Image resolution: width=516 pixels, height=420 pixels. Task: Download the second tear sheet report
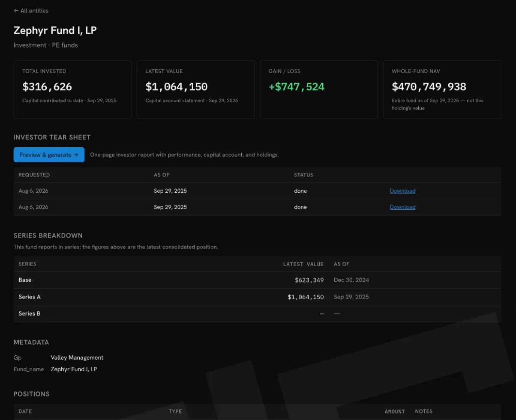(x=402, y=207)
